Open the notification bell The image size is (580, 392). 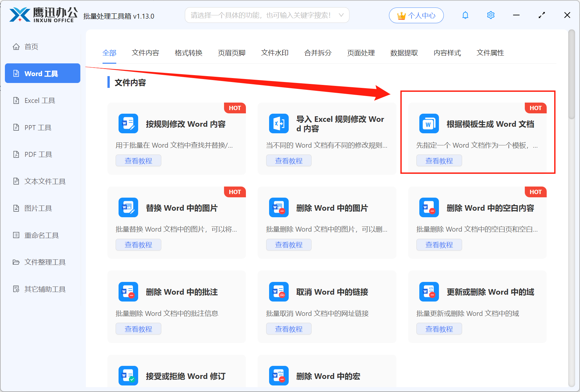coord(465,15)
